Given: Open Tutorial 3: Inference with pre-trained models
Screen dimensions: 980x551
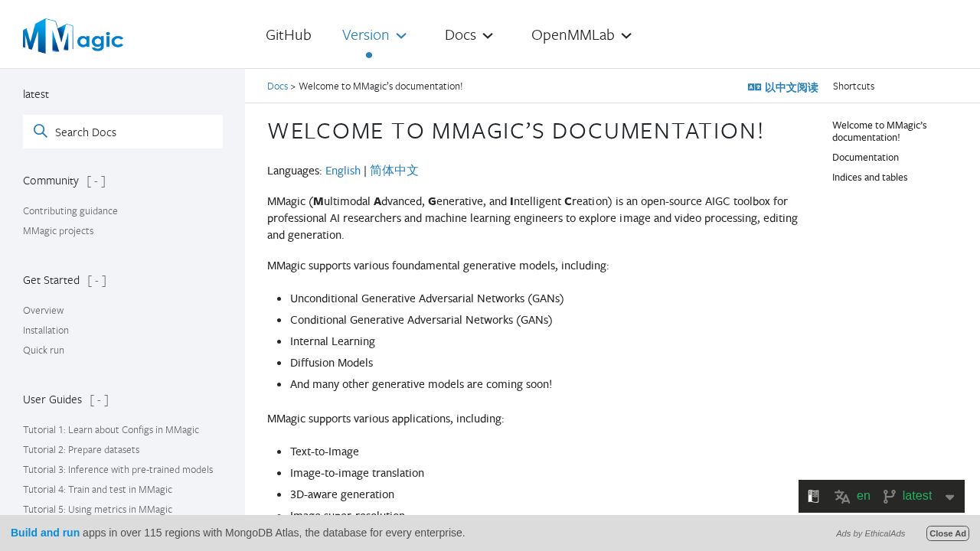Looking at the screenshot, I should [118, 469].
